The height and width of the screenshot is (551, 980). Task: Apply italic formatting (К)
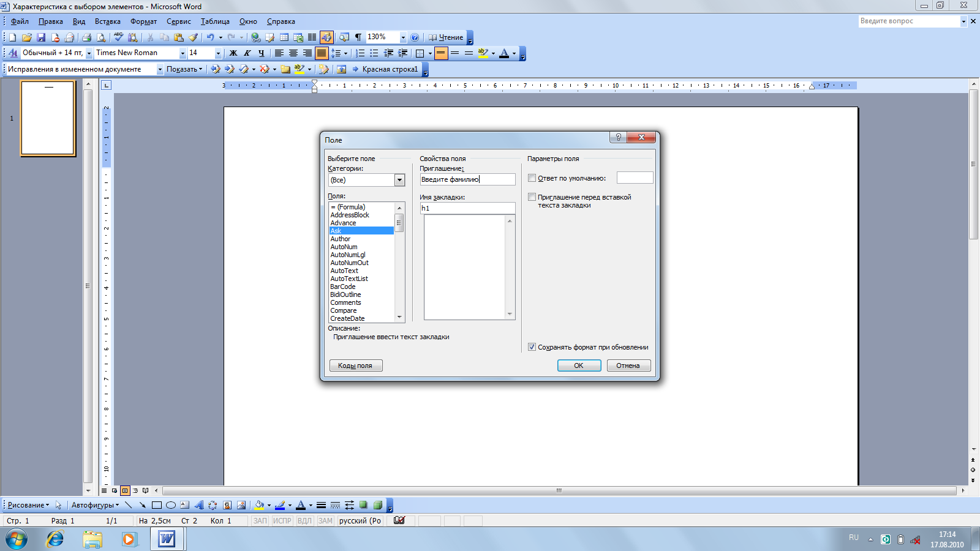click(x=247, y=53)
